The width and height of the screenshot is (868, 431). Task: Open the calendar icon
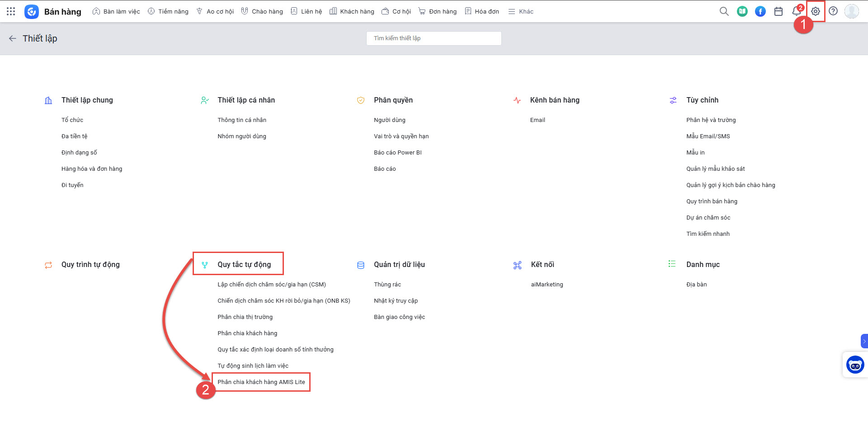778,11
